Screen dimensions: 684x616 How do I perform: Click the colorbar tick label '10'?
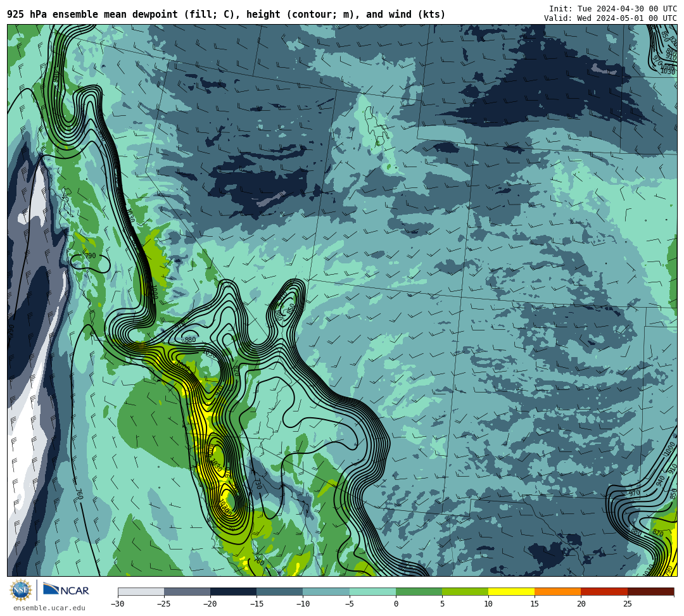[x=488, y=604]
